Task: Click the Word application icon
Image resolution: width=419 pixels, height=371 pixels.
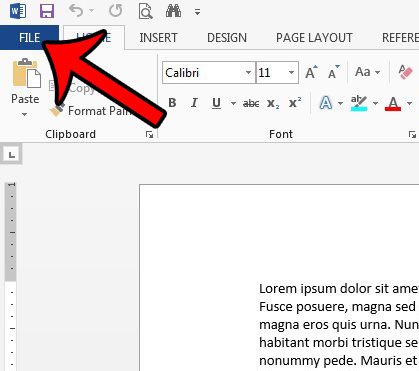Action: [18, 11]
